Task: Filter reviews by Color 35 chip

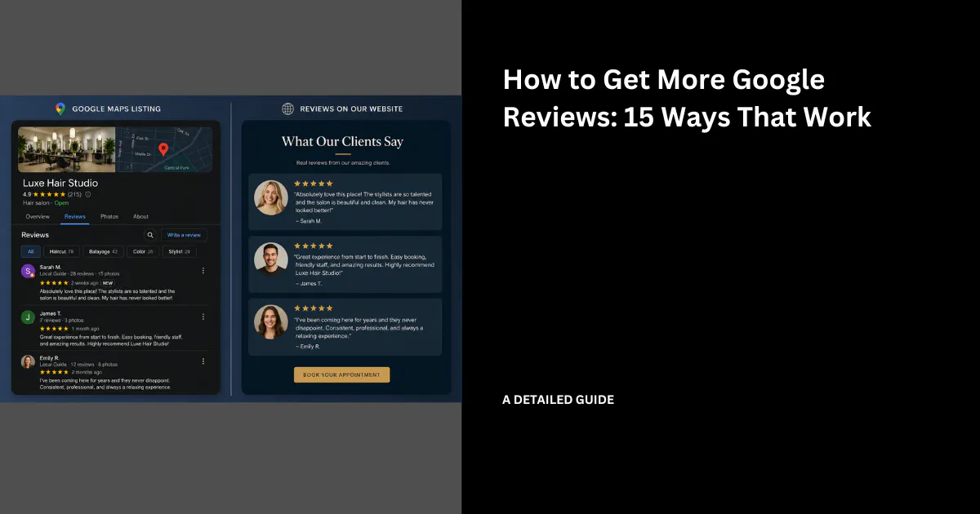Action: pyautogui.click(x=143, y=252)
